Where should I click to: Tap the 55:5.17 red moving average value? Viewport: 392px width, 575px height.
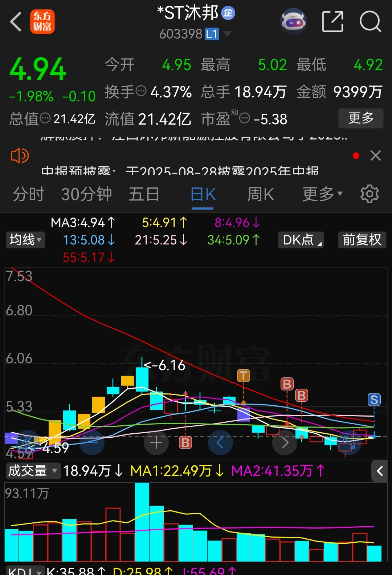click(89, 258)
